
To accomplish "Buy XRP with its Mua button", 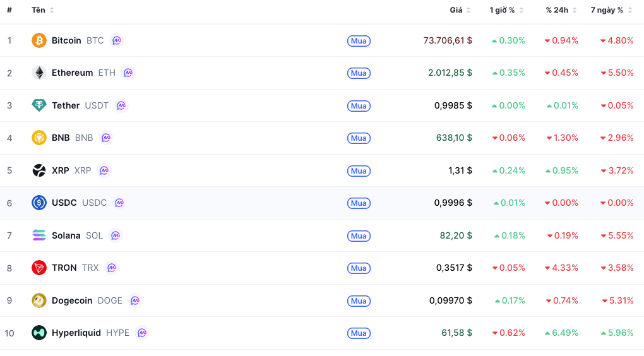I will coord(359,171).
